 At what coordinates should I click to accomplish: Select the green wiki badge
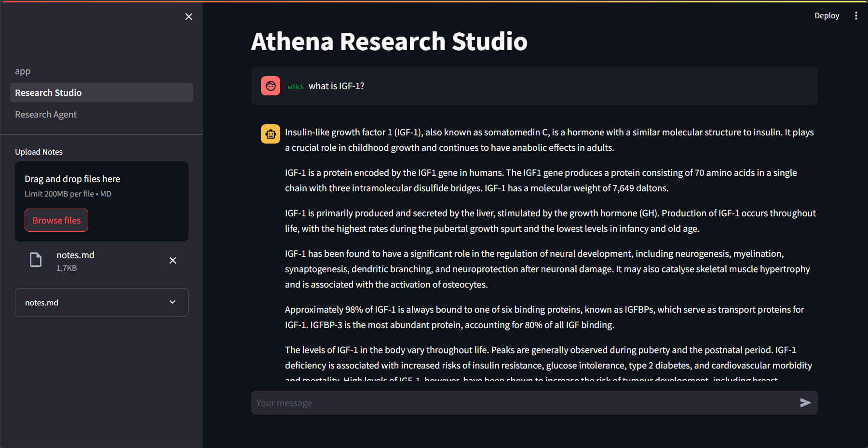[x=296, y=87]
